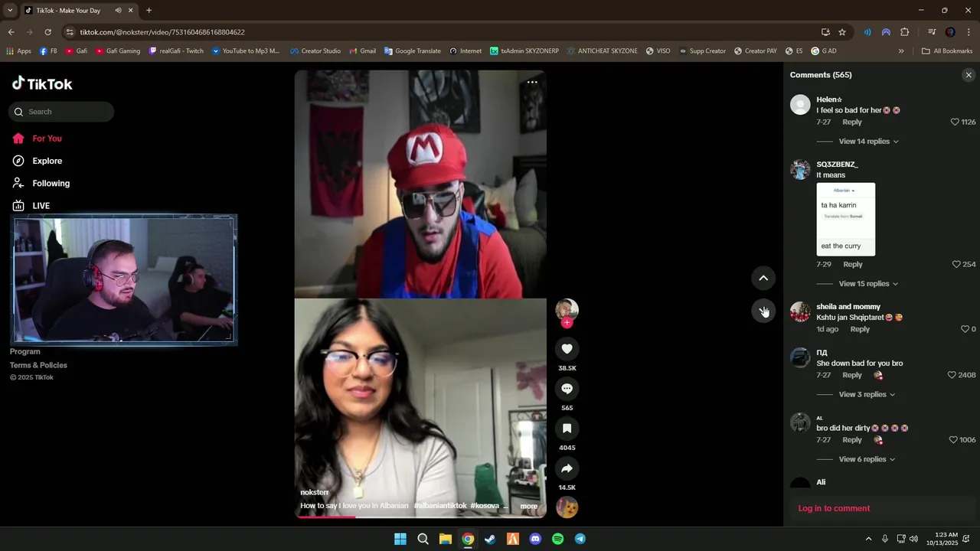This screenshot has width=980, height=551.
Task: Open the translation image in SQ3ZBENZ_ comment
Action: point(845,219)
